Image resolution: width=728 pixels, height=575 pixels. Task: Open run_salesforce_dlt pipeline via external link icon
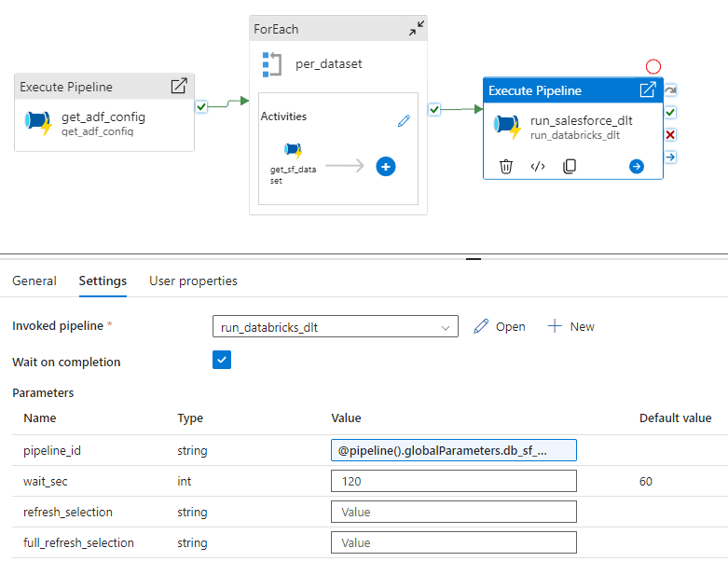[x=647, y=90]
